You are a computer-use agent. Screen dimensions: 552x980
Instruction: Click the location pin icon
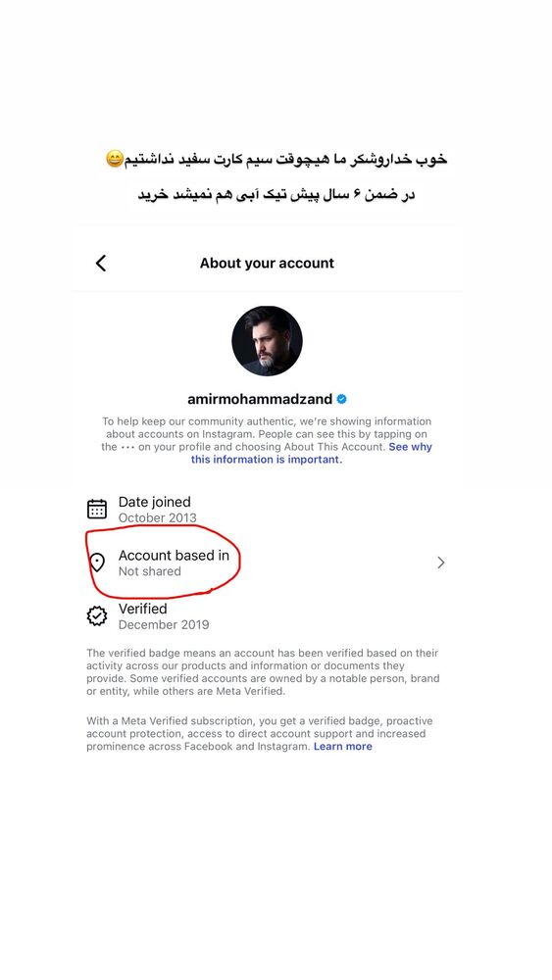point(97,563)
